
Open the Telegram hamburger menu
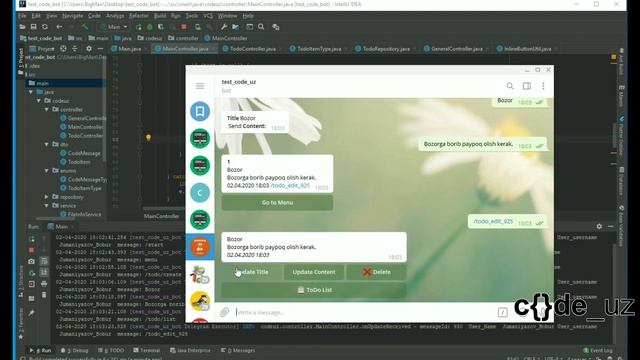coord(200,86)
